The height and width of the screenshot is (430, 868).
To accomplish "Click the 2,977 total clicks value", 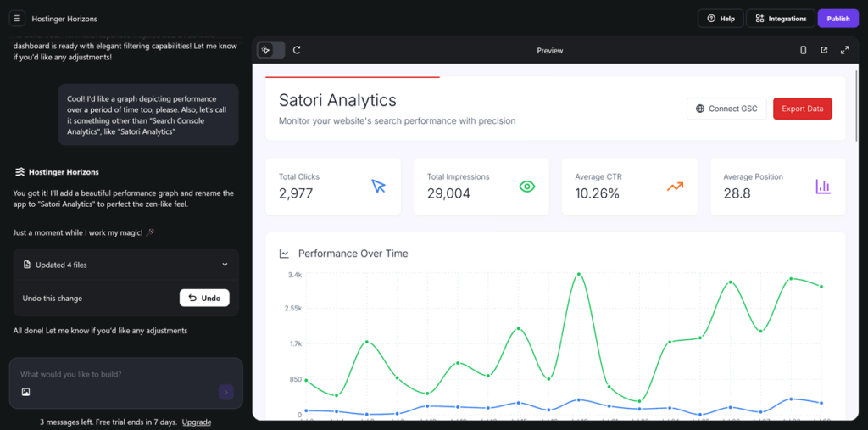I will point(296,193).
